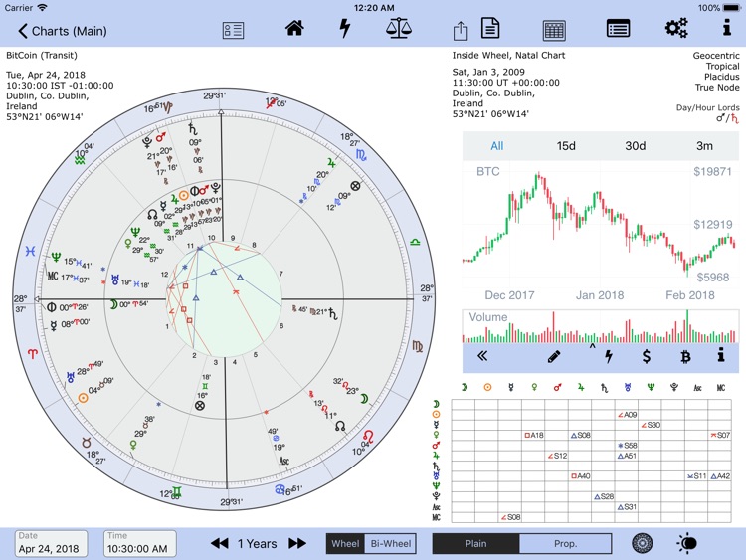Tap the pencil edit icon
This screenshot has width=746, height=560.
(x=554, y=356)
